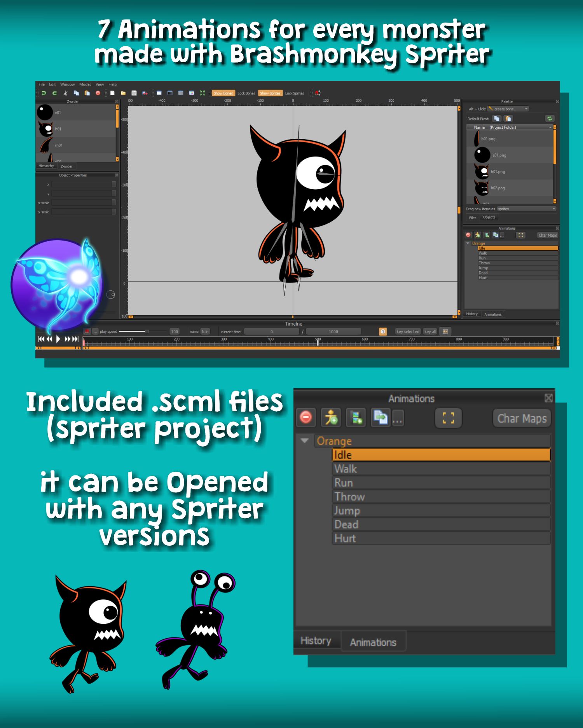Open the Window menu

pos(67,84)
